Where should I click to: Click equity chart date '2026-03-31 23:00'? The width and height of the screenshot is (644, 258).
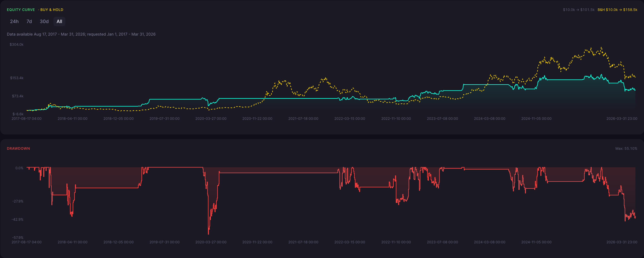[622, 119]
